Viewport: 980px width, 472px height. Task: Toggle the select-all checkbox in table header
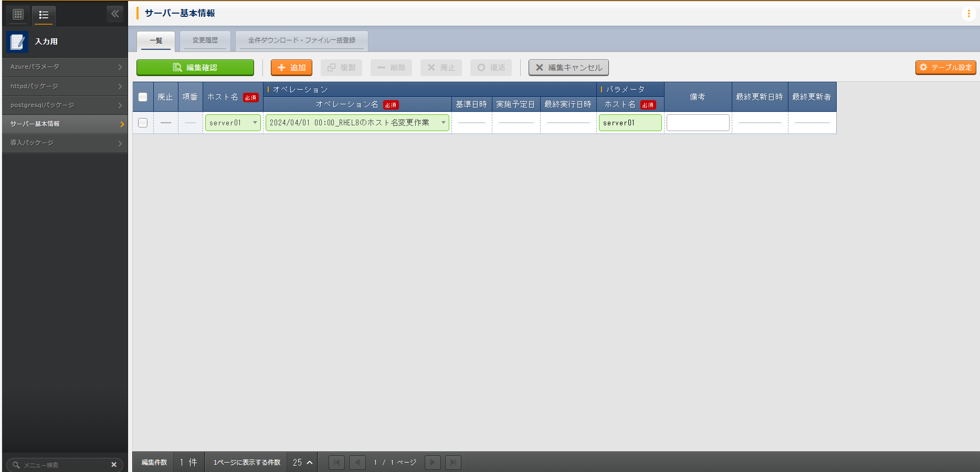(142, 97)
